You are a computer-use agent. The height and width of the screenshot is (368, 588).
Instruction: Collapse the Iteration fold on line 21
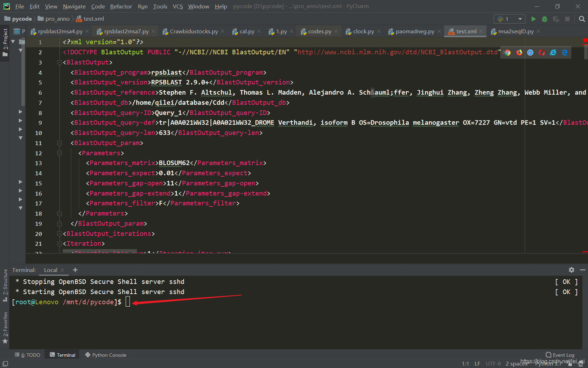coord(59,244)
